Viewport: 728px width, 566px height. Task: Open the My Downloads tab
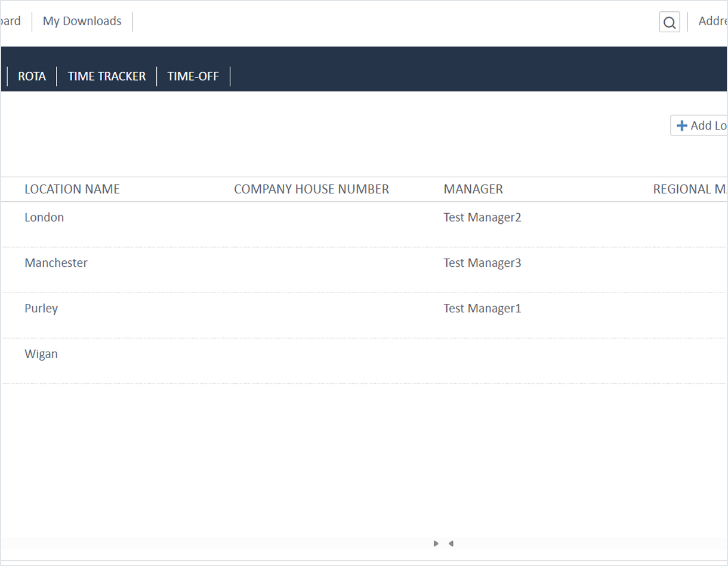coord(82,21)
